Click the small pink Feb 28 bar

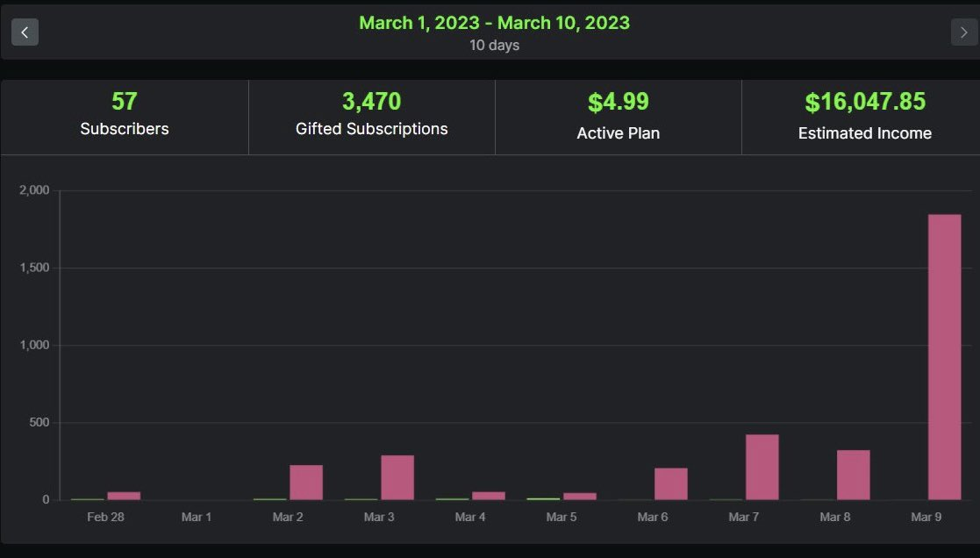coord(124,496)
